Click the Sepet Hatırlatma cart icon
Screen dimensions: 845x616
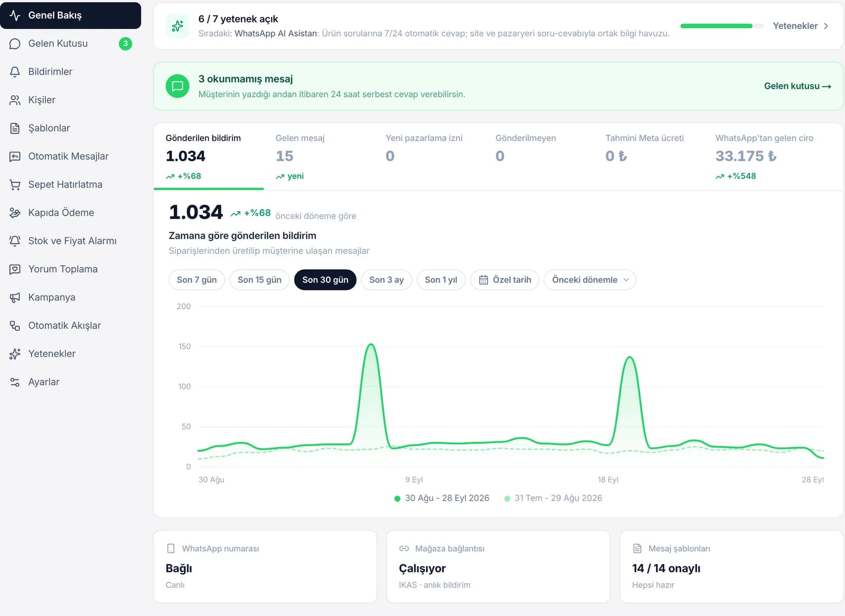point(15,185)
